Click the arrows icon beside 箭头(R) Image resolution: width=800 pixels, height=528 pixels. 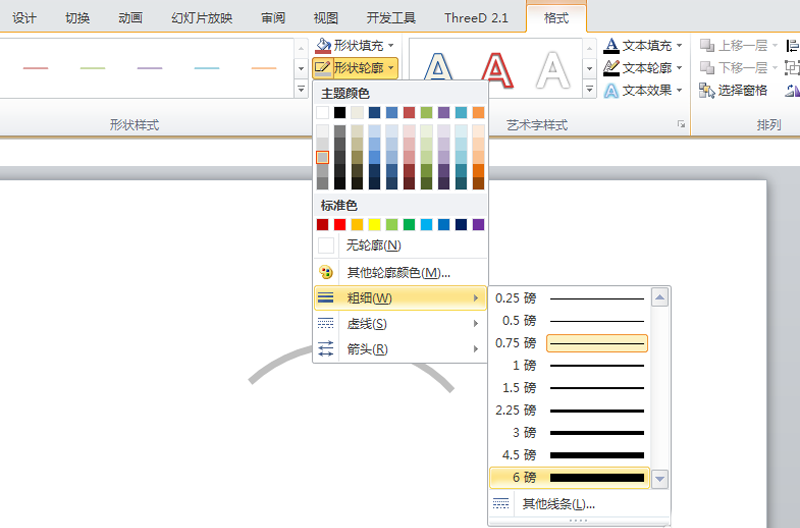pyautogui.click(x=326, y=349)
